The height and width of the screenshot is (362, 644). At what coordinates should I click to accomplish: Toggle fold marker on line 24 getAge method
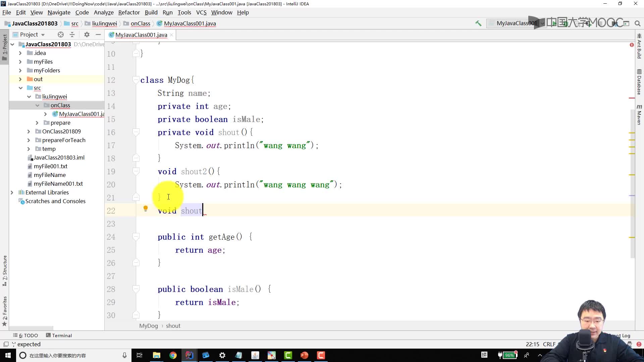(x=136, y=237)
